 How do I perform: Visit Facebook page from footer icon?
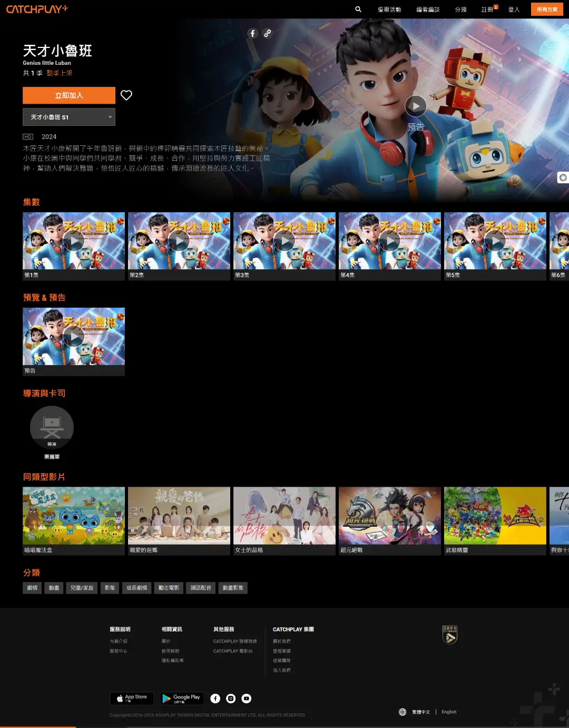tap(215, 699)
